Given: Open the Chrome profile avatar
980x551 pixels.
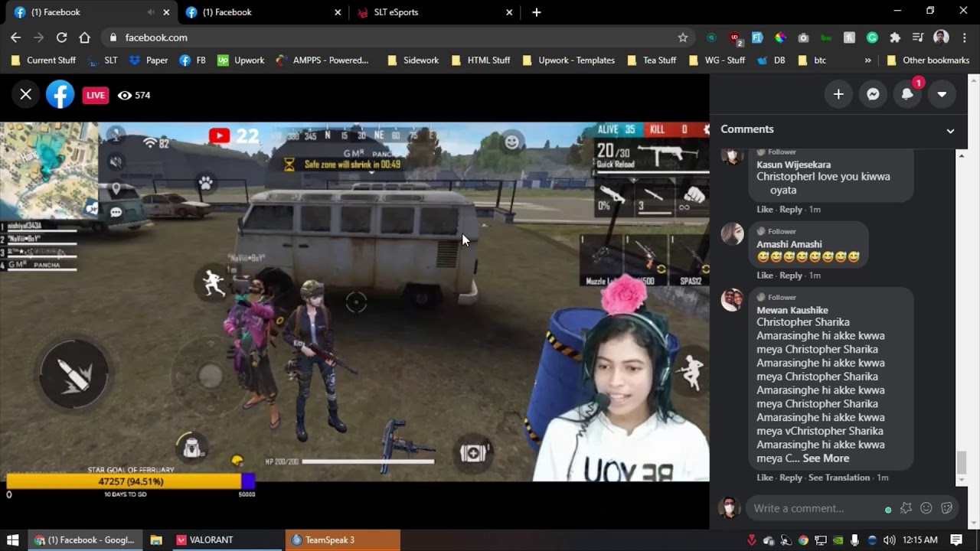Looking at the screenshot, I should tap(942, 37).
